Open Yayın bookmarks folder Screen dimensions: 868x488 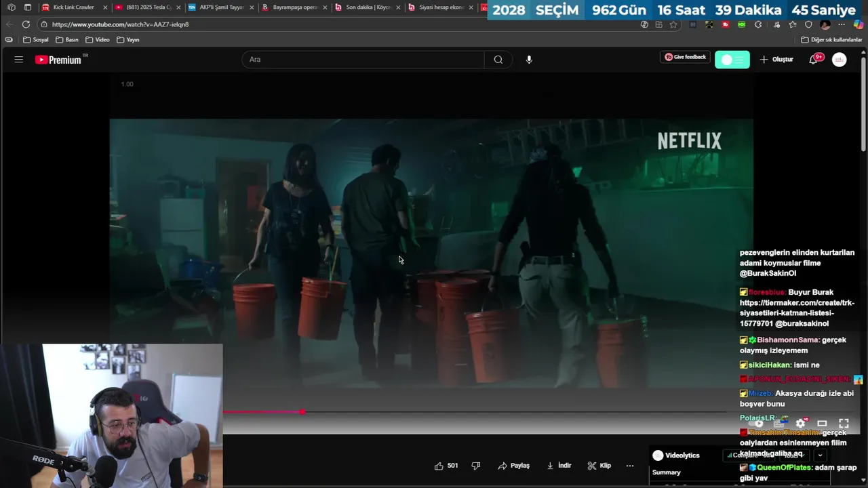(x=128, y=40)
